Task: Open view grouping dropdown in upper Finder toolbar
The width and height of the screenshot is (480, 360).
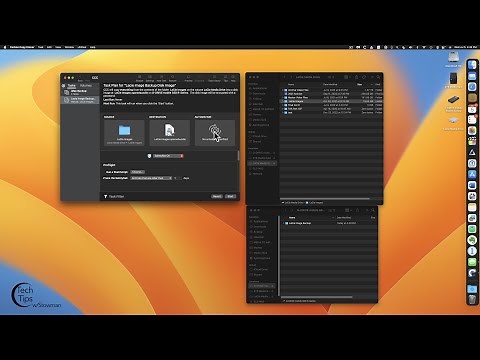Action: [347, 77]
